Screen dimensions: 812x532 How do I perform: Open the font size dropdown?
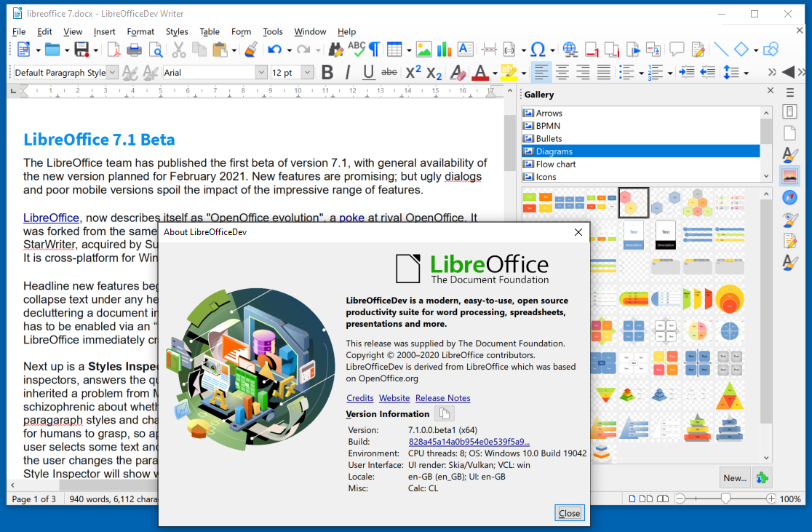point(306,72)
